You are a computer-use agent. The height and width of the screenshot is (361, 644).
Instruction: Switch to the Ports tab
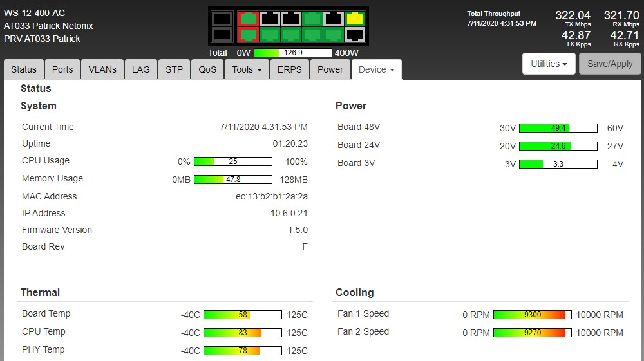(62, 69)
